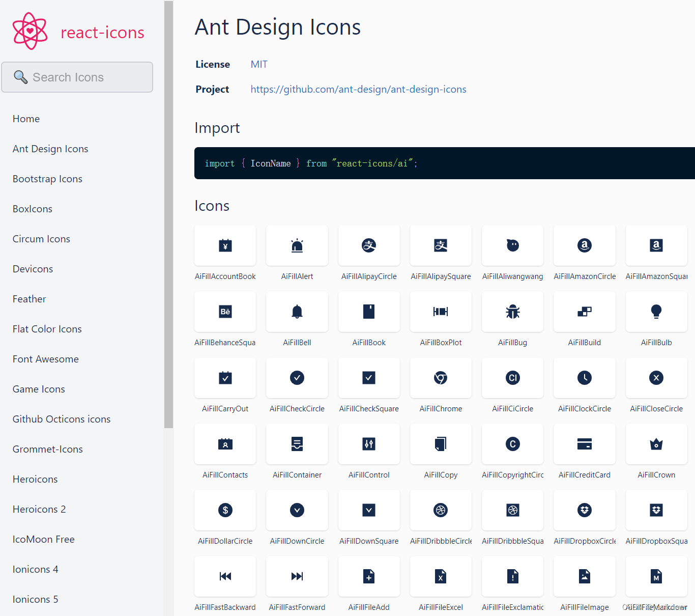Open Devicons from the sidebar
Screen dimensions: 695x616
pyautogui.click(x=33, y=269)
